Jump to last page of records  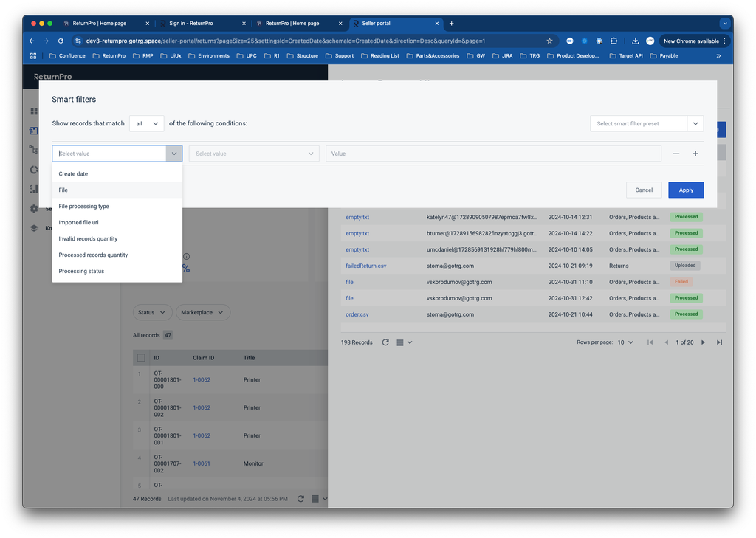[x=719, y=342]
